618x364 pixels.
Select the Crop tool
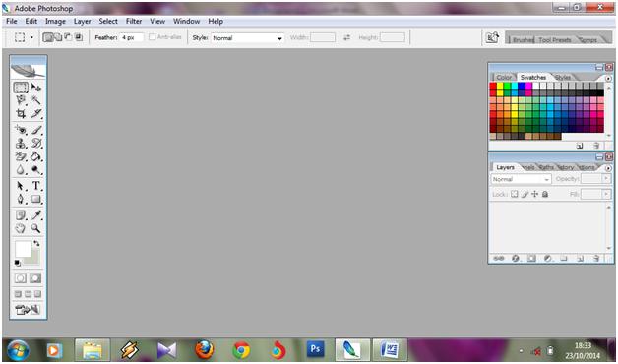(21, 114)
